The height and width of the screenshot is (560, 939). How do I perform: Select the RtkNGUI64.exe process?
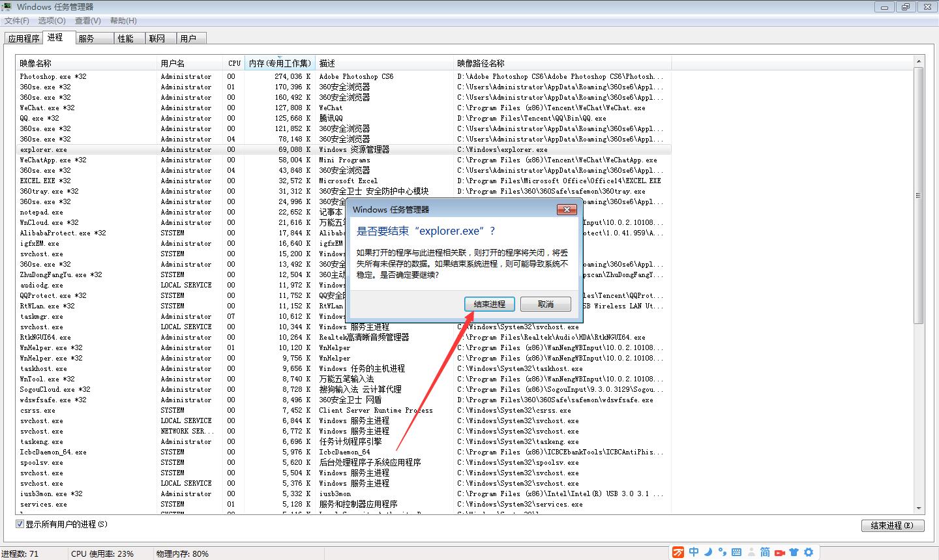[x=344, y=337]
